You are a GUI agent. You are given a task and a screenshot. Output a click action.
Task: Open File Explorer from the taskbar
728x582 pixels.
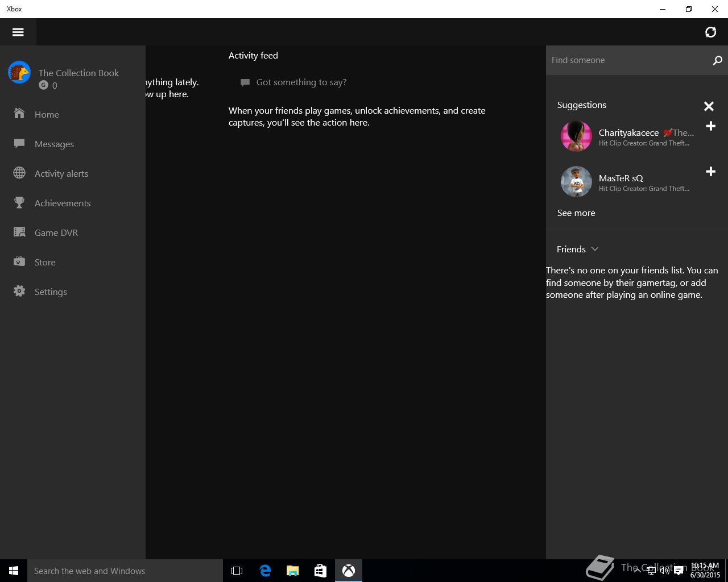pos(293,571)
